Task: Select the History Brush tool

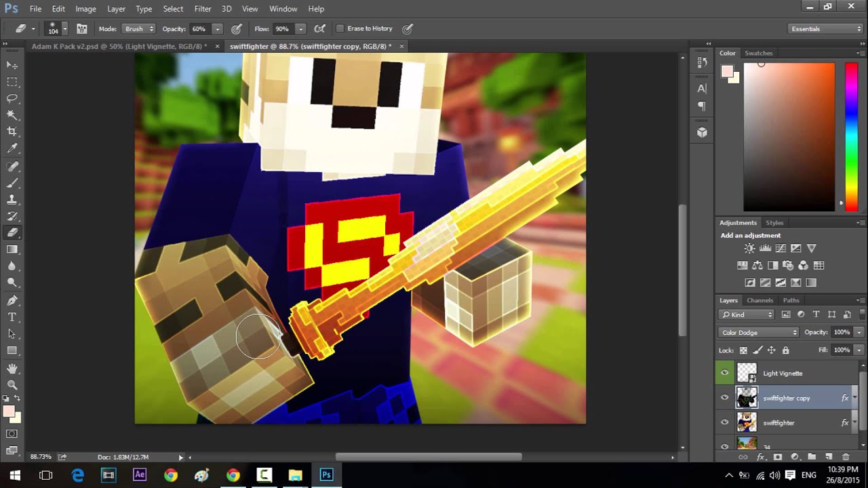Action: point(12,216)
